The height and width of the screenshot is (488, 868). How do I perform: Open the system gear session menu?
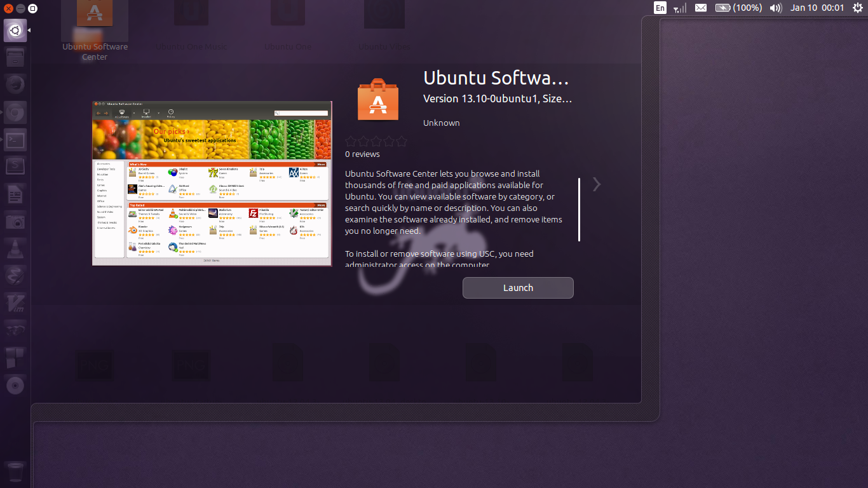pyautogui.click(x=858, y=8)
